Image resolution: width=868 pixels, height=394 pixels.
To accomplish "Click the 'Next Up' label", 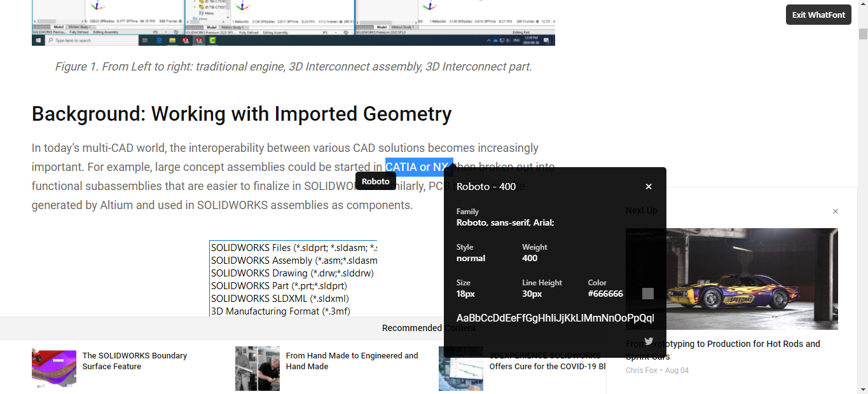I will click(x=642, y=210).
